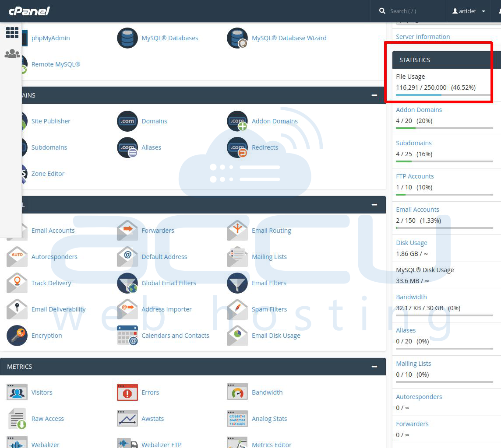Click Forwarders in Statistics sidebar
501x448 pixels.
[412, 424]
